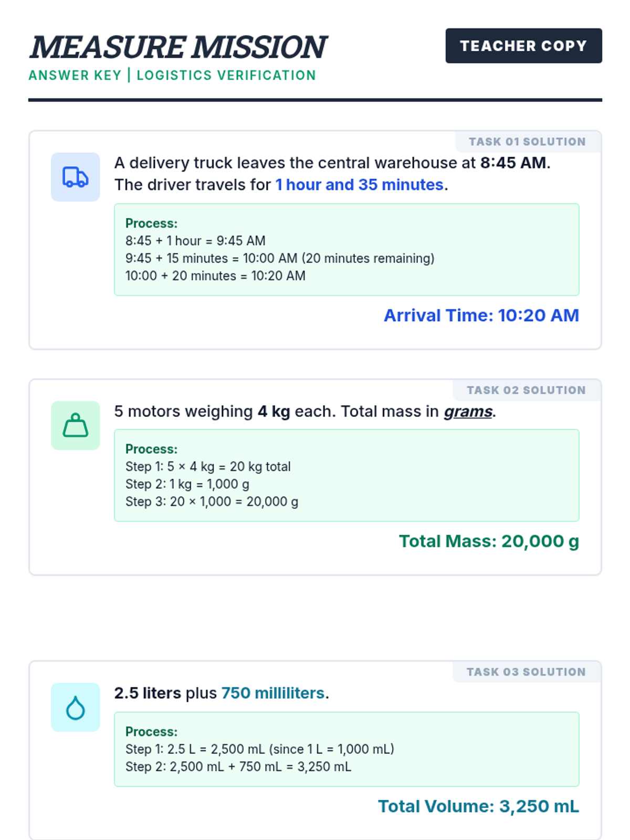Click the underlined 'grams' word
This screenshot has width=630, height=840.
468,412
